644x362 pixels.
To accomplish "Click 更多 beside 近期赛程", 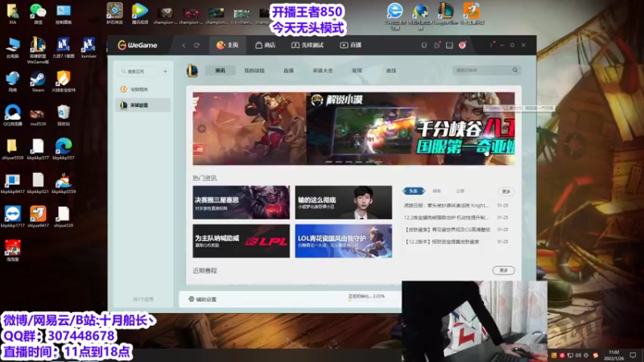I will click(504, 270).
